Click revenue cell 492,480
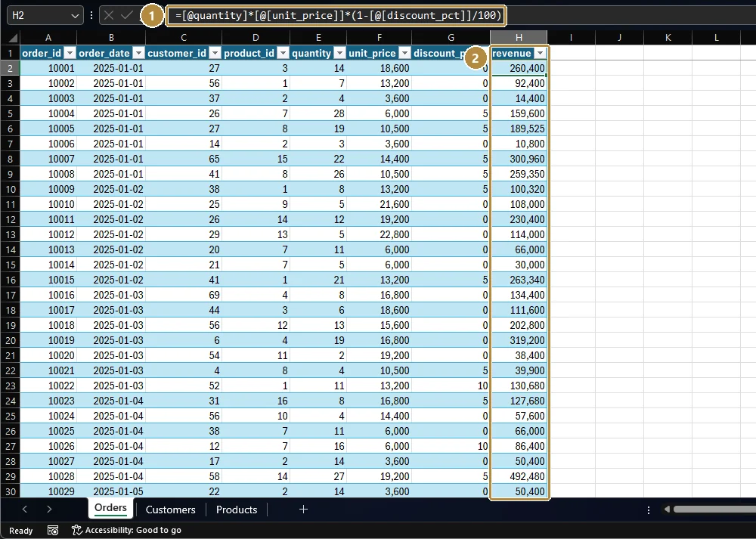Viewport: 756px width, 539px height. tap(519, 476)
